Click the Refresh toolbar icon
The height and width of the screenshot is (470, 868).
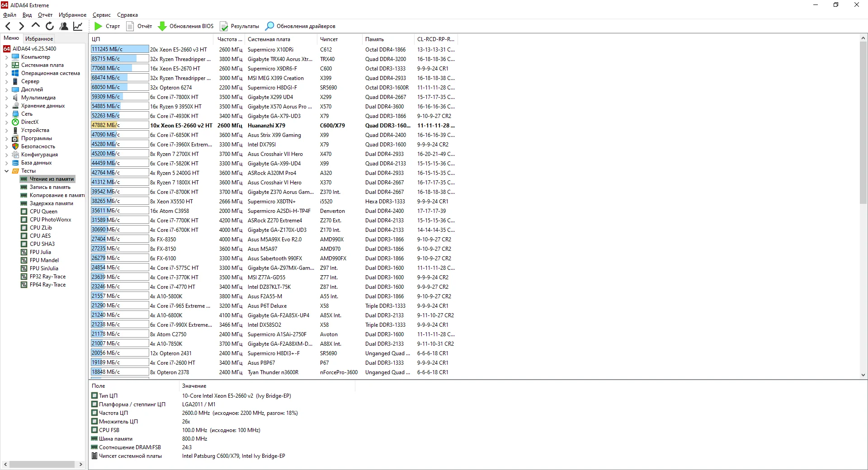point(50,26)
